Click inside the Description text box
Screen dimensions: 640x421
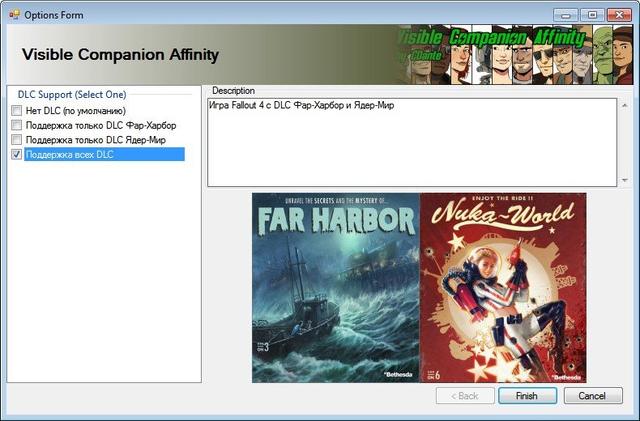(x=412, y=142)
